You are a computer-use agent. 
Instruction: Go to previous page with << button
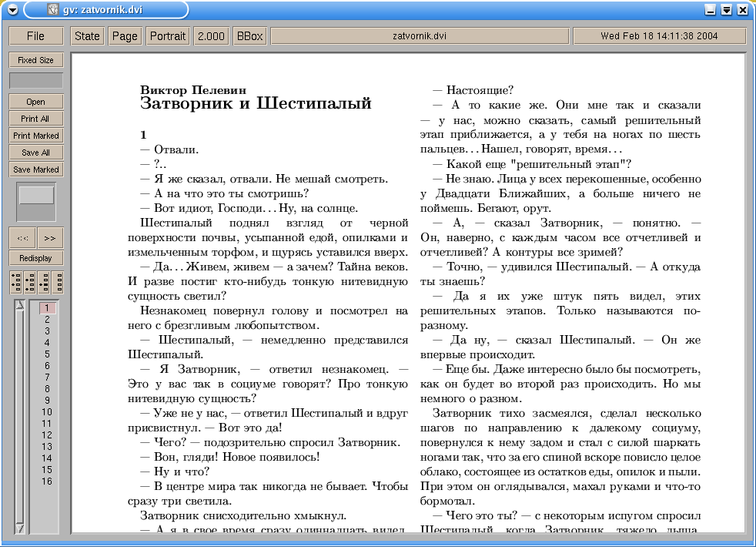(22, 238)
